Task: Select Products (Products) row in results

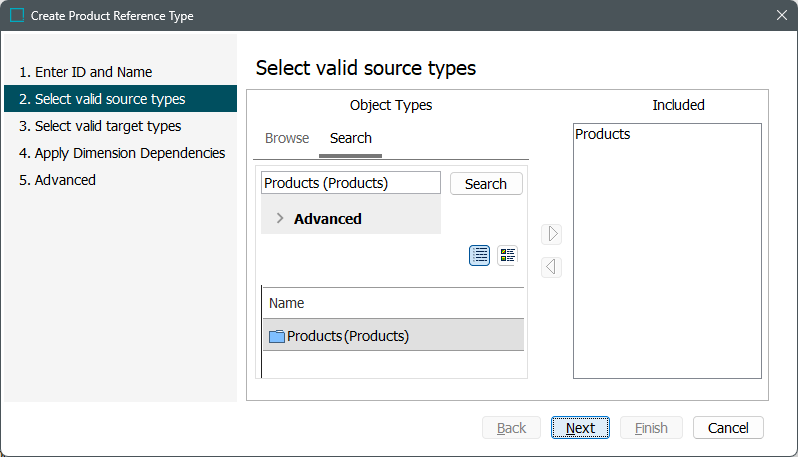Action: tap(393, 335)
